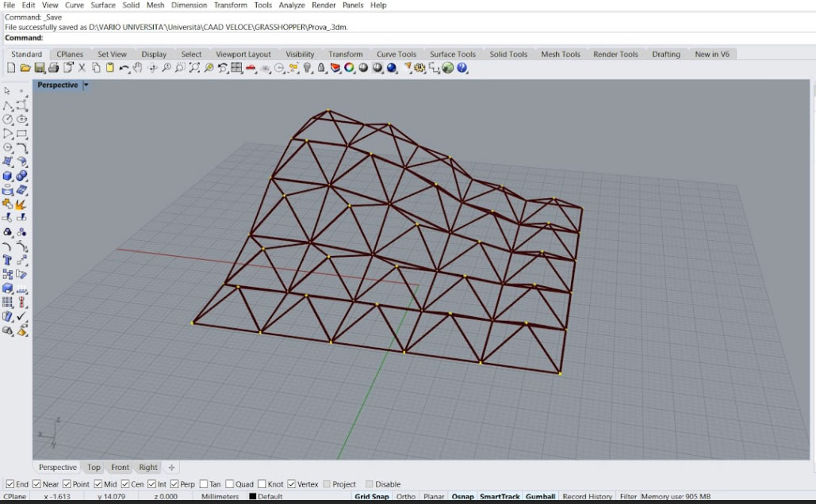Enable the Quad osnap checkbox
The width and height of the screenshot is (816, 504).
pos(230,484)
